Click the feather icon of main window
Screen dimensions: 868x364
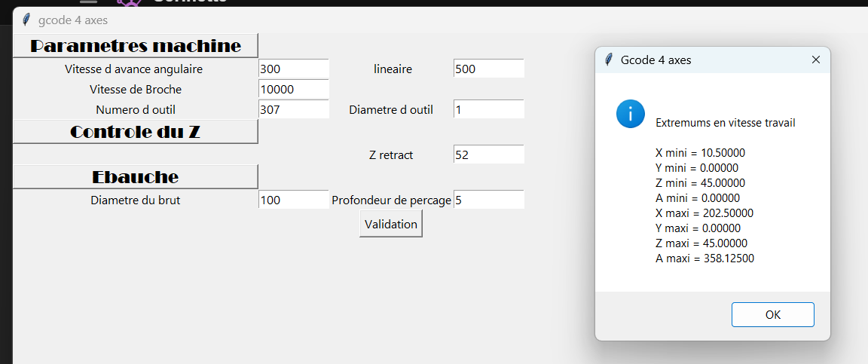(26, 20)
